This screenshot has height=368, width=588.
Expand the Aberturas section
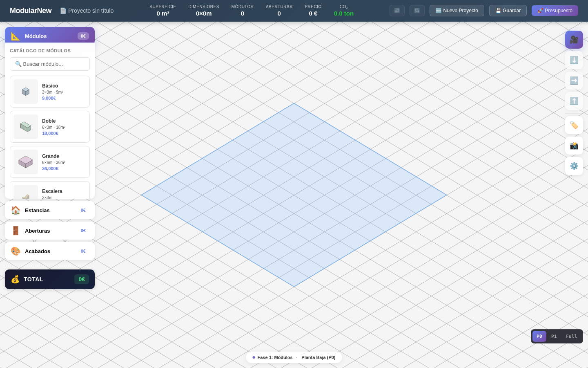pyautogui.click(x=50, y=231)
